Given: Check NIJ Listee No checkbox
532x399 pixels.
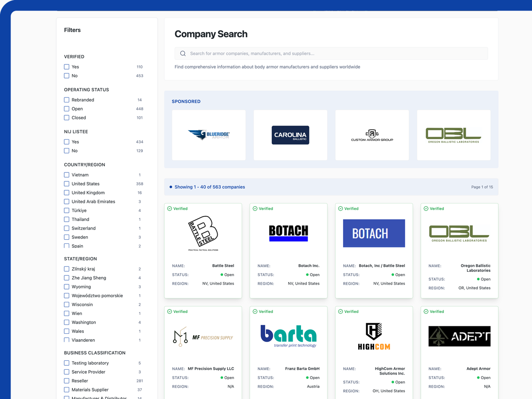Looking at the screenshot, I should (66, 151).
